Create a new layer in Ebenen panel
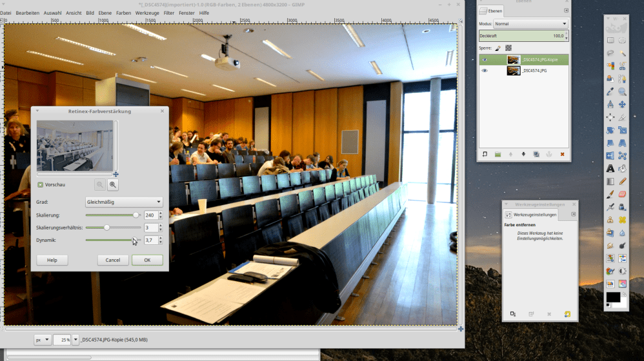 (x=485, y=154)
